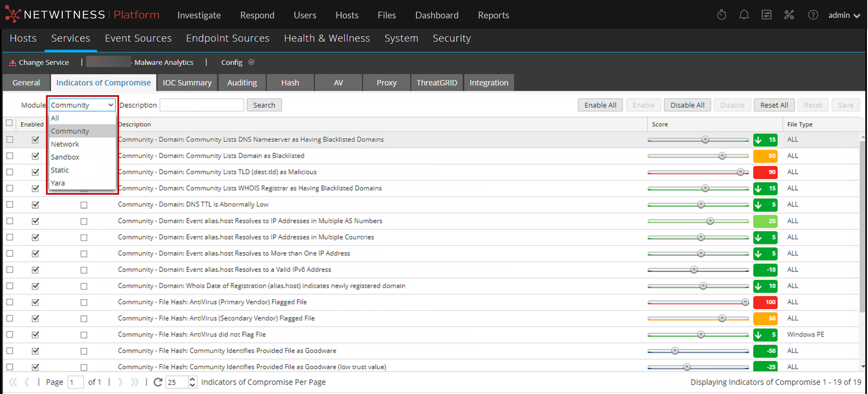The image size is (868, 394).
Task: Click the timer/jobs clock icon
Action: click(x=721, y=15)
